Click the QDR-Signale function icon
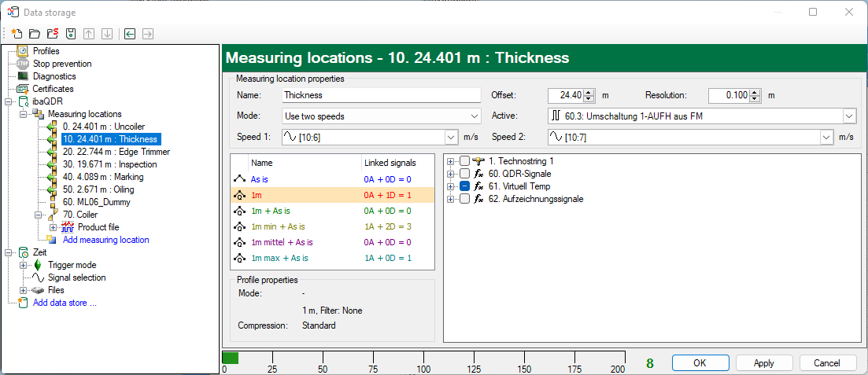The height and width of the screenshot is (375, 868). [x=479, y=174]
